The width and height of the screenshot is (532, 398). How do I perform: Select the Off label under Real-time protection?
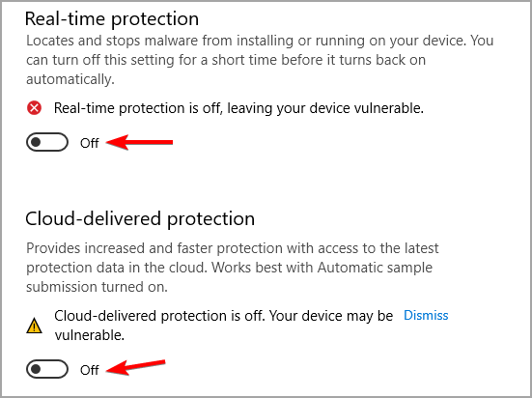[x=90, y=143]
